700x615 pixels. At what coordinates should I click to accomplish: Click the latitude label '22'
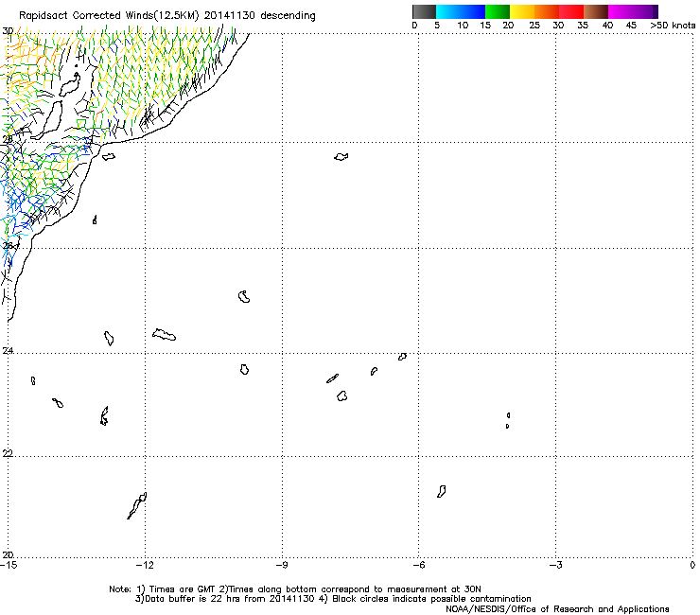tap(8, 453)
